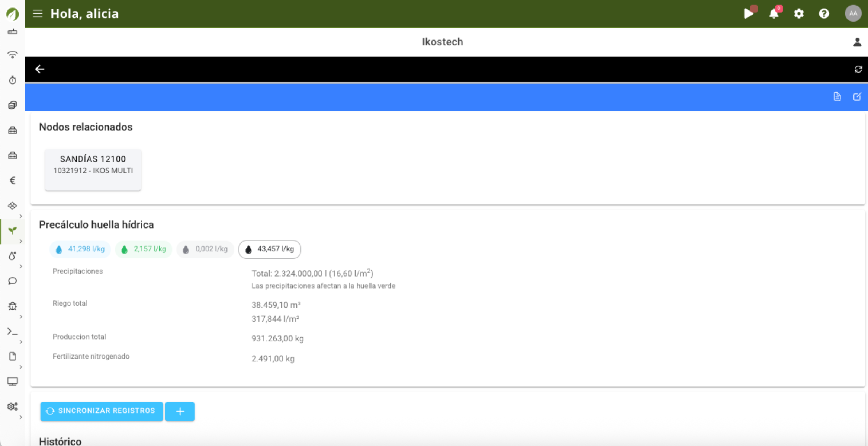Viewport: 868px width, 446px height.
Task: Go back with the left arrow
Action: click(39, 69)
